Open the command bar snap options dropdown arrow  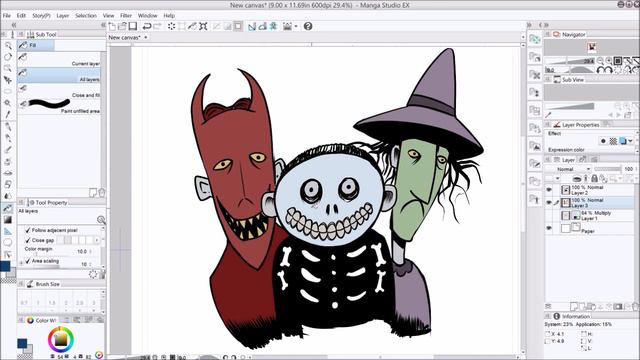pos(296,26)
